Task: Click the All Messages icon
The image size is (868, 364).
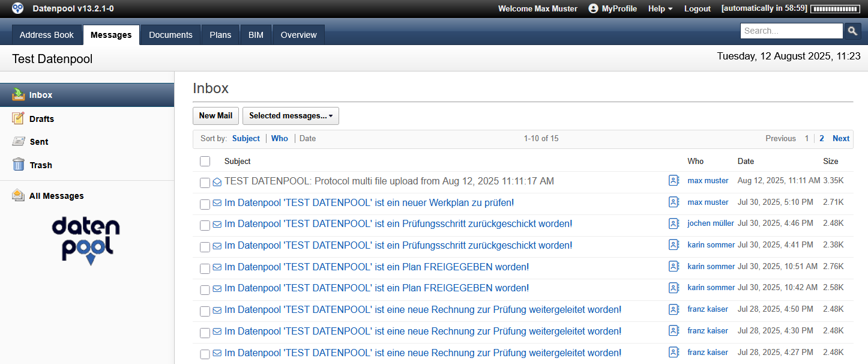Action: pos(19,195)
